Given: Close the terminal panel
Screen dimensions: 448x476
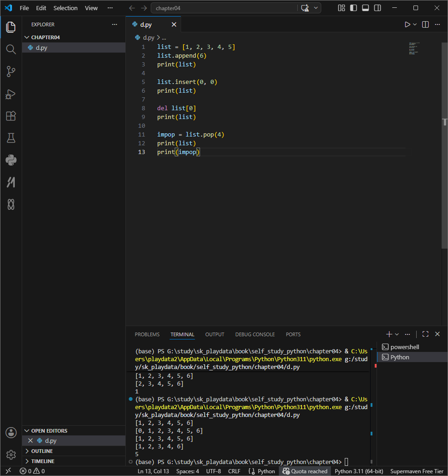Looking at the screenshot, I should [x=437, y=334].
